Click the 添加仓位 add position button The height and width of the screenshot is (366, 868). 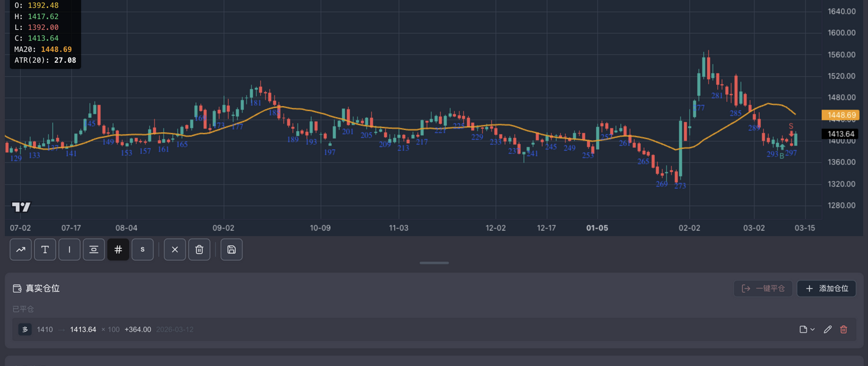click(827, 289)
